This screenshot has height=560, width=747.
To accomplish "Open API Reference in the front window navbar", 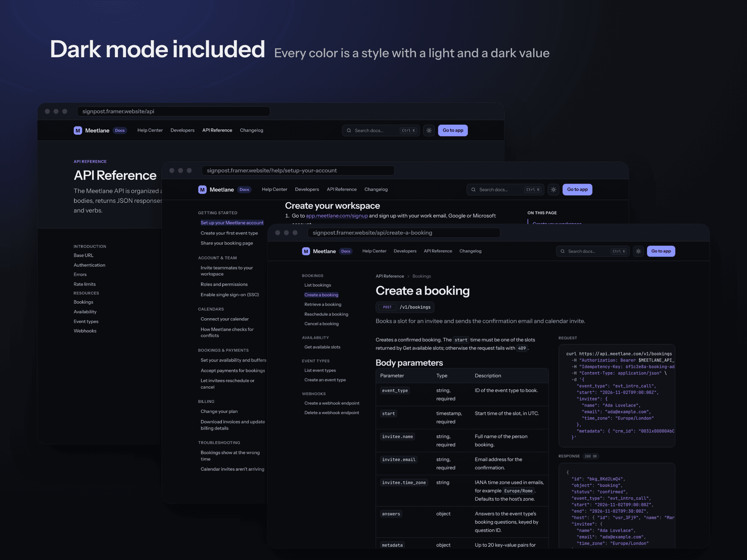I will (438, 251).
